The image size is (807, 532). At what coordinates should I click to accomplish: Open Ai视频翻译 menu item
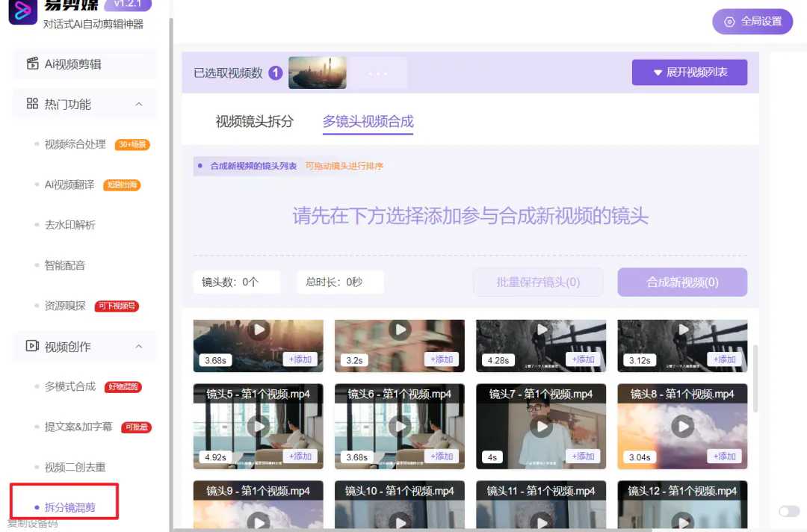point(69,185)
